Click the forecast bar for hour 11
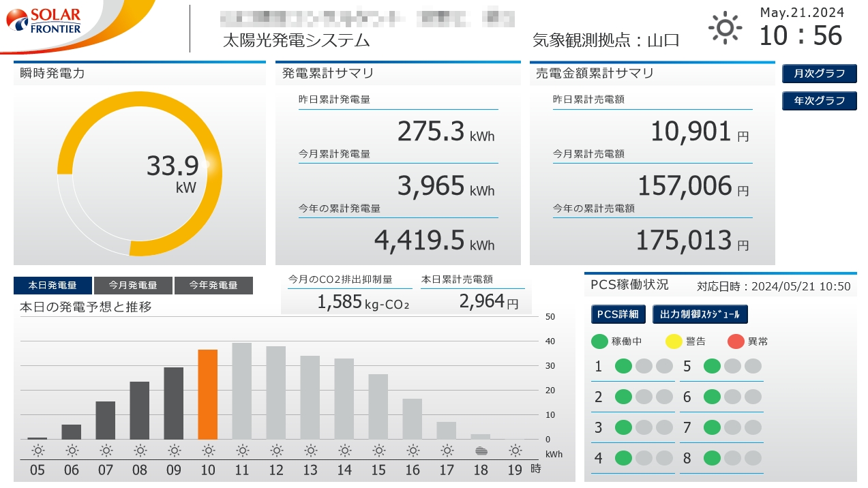The width and height of the screenshot is (868, 488). tap(242, 391)
